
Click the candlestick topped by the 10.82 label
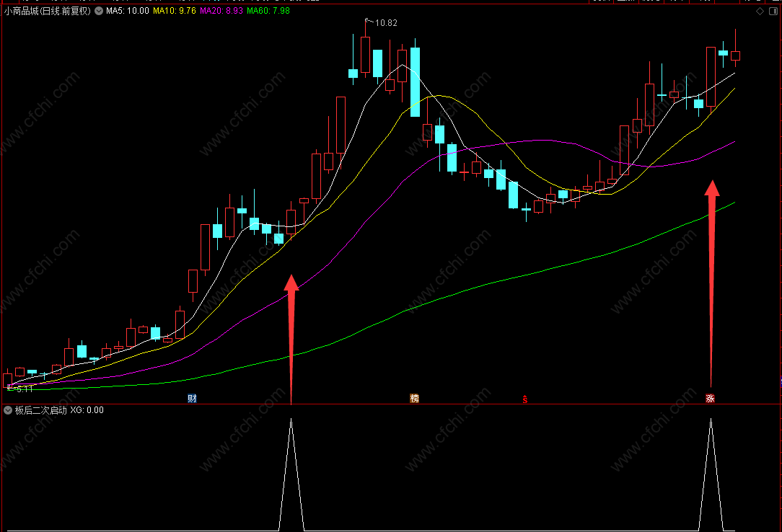click(x=366, y=55)
